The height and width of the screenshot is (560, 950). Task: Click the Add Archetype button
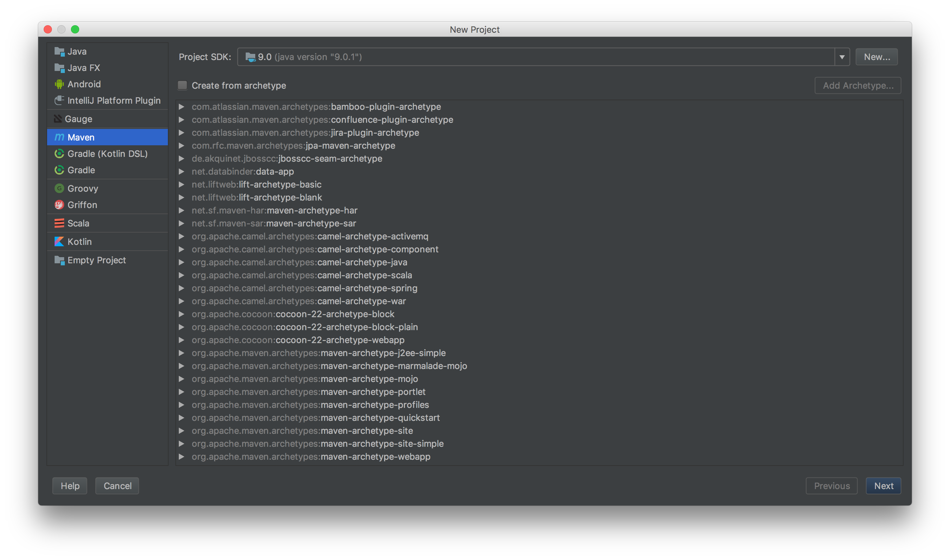pos(858,85)
